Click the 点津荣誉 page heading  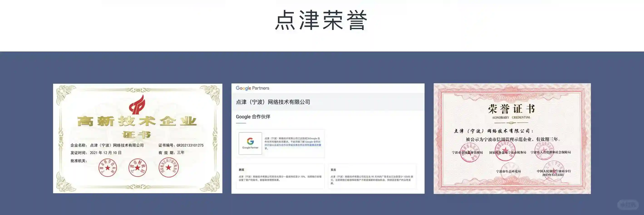point(322,20)
